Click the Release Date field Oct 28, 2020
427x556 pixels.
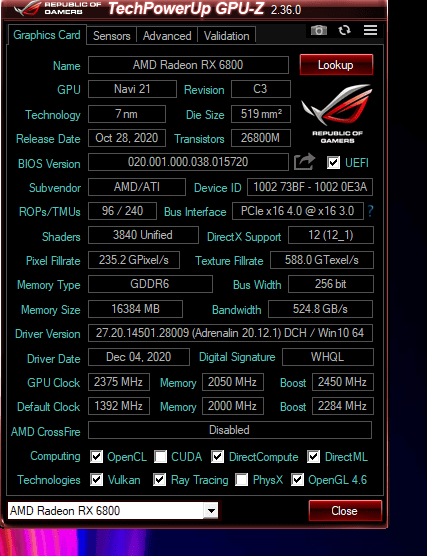pyautogui.click(x=127, y=138)
